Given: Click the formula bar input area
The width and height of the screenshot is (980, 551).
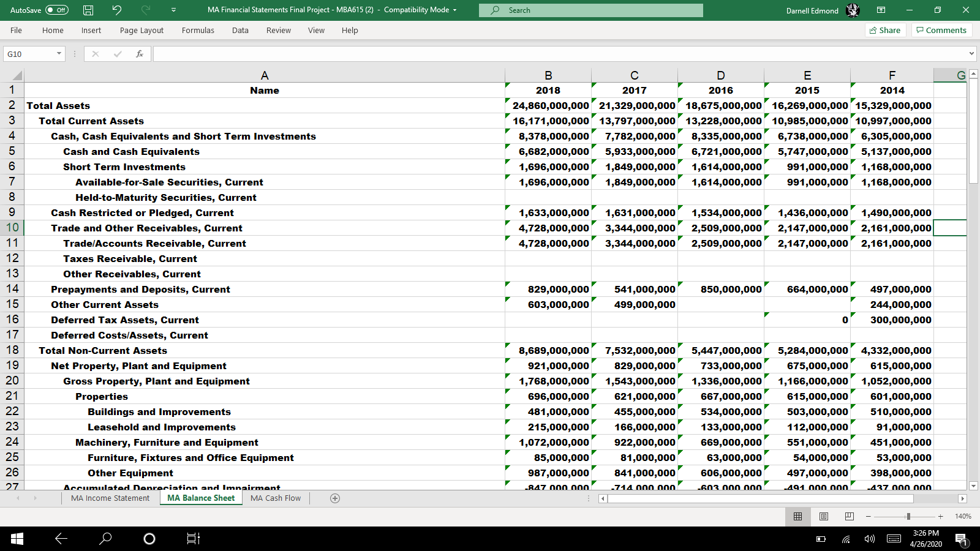Looking at the screenshot, I should click(x=560, y=54).
